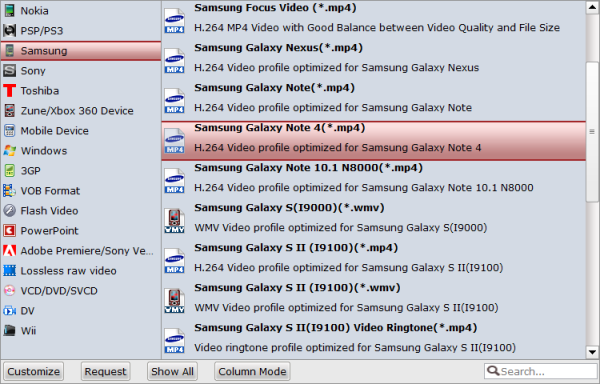Screen dimensions: 600x384
Task: Click 'VOB Format' category label
Action: coord(50,190)
